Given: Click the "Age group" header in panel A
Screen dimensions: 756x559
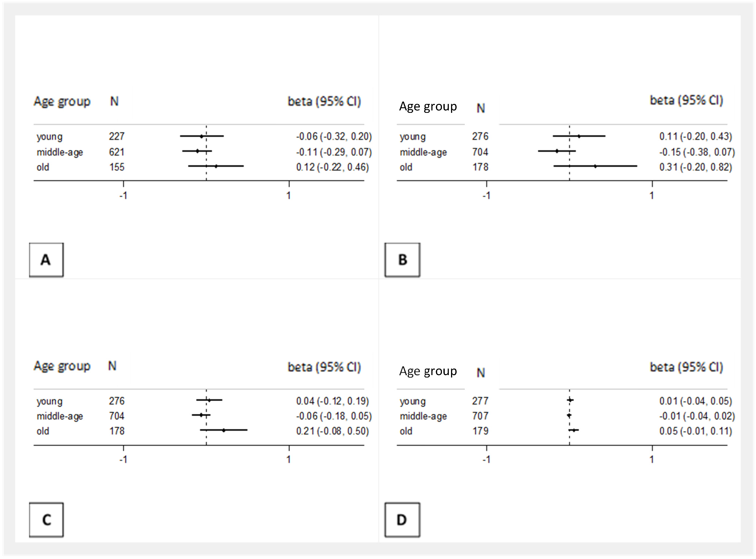Looking at the screenshot, I should [x=62, y=102].
